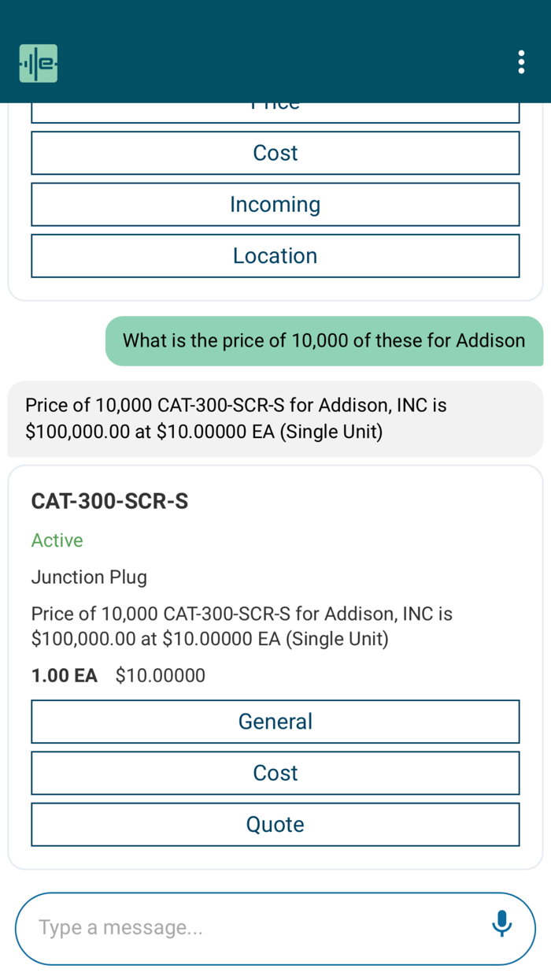Tap the green Active status label

tap(57, 540)
